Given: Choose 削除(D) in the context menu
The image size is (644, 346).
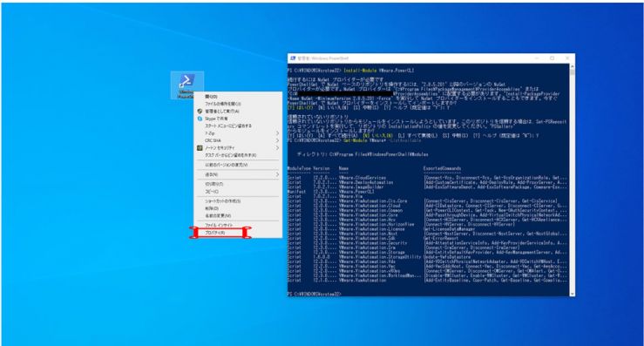Looking at the screenshot, I should (238, 209).
